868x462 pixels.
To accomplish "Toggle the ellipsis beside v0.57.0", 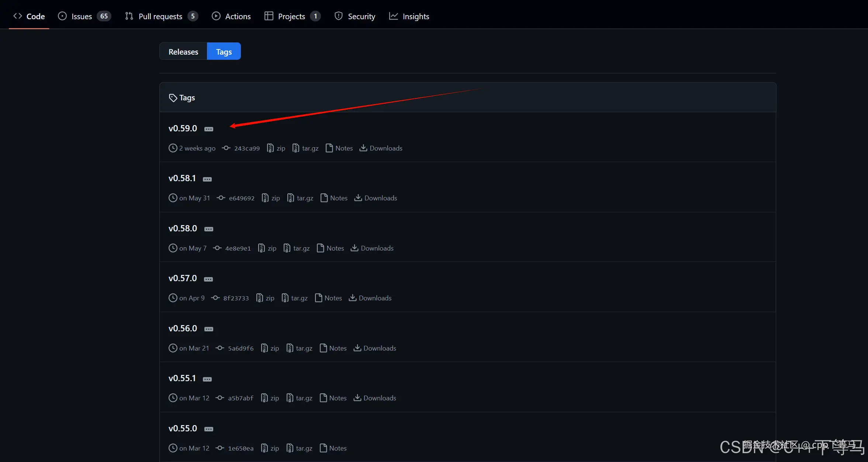I will click(208, 279).
